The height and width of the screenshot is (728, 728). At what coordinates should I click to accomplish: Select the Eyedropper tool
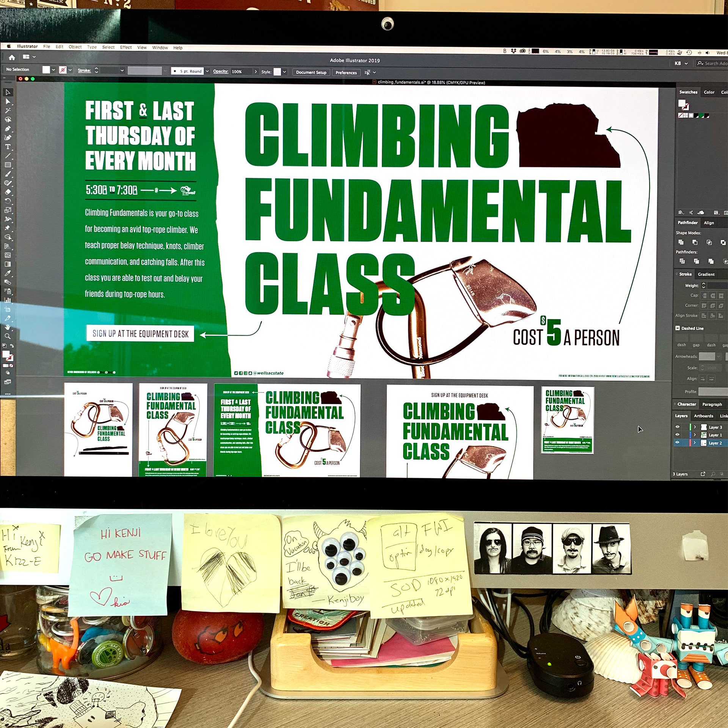click(x=8, y=273)
